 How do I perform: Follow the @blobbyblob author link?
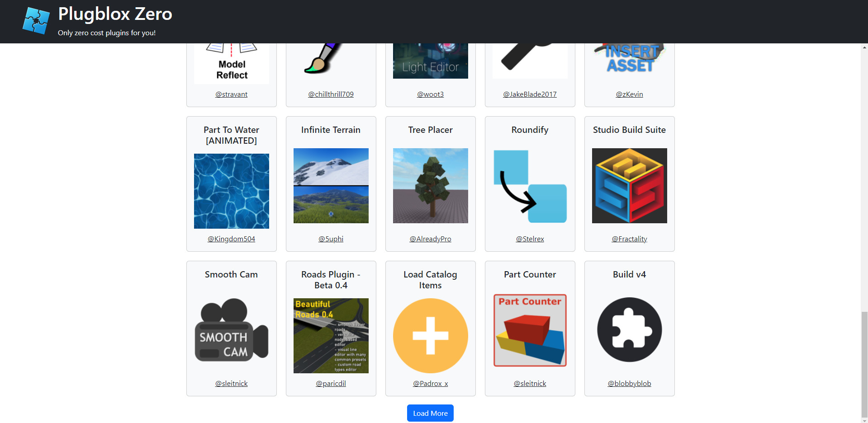point(629,383)
